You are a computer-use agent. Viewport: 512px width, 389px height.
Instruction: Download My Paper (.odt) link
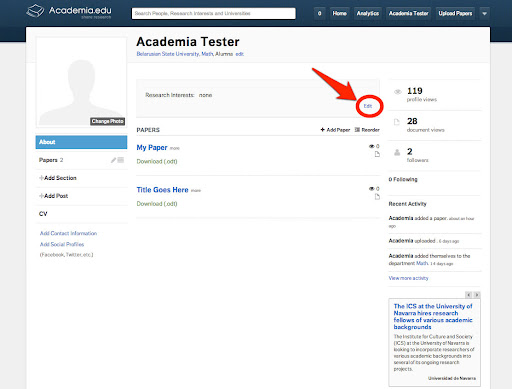coord(157,161)
